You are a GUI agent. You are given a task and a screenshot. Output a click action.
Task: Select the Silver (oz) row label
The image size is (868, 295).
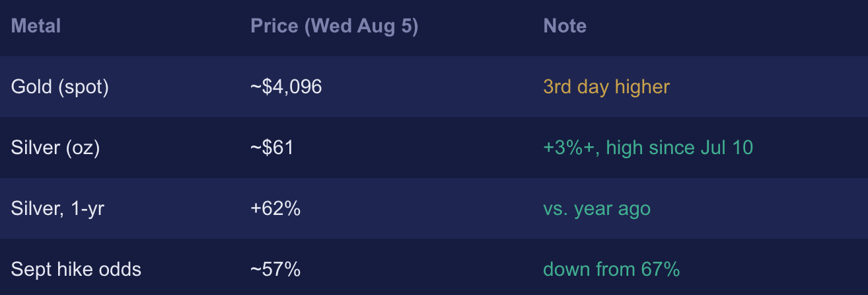click(55, 148)
